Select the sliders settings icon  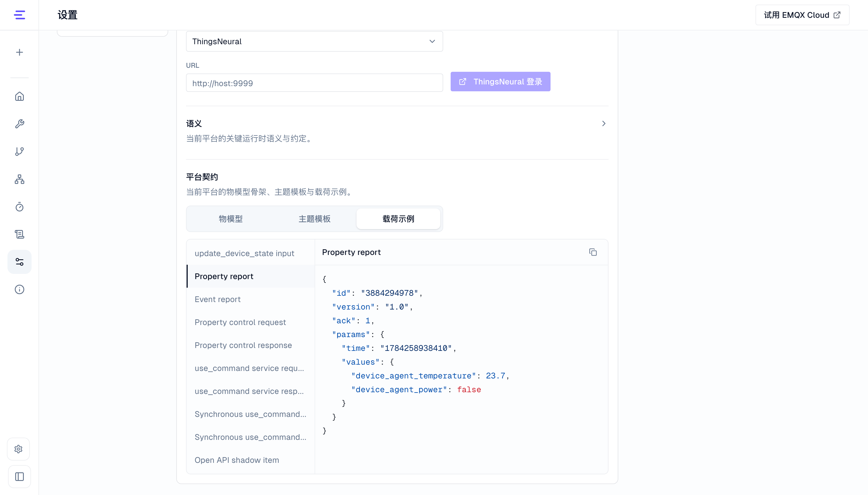19,262
